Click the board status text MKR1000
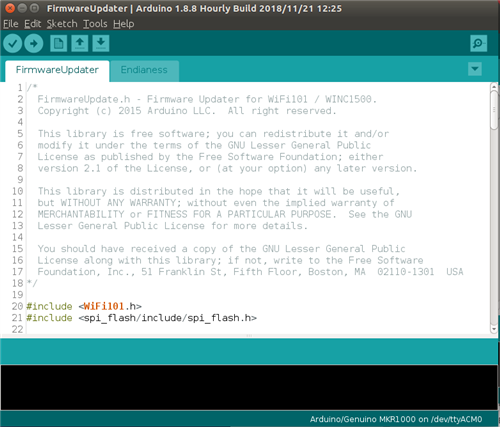The image size is (500, 427). coord(396,419)
